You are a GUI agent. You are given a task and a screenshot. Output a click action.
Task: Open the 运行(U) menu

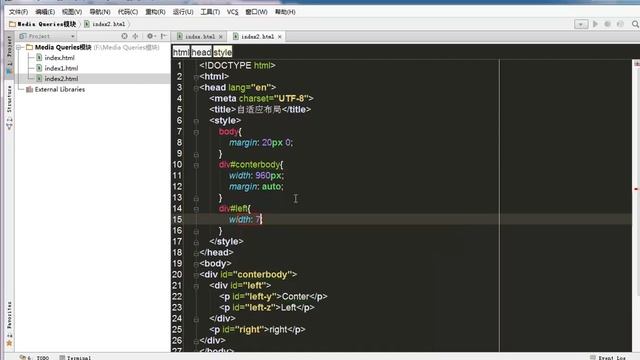[x=183, y=12]
